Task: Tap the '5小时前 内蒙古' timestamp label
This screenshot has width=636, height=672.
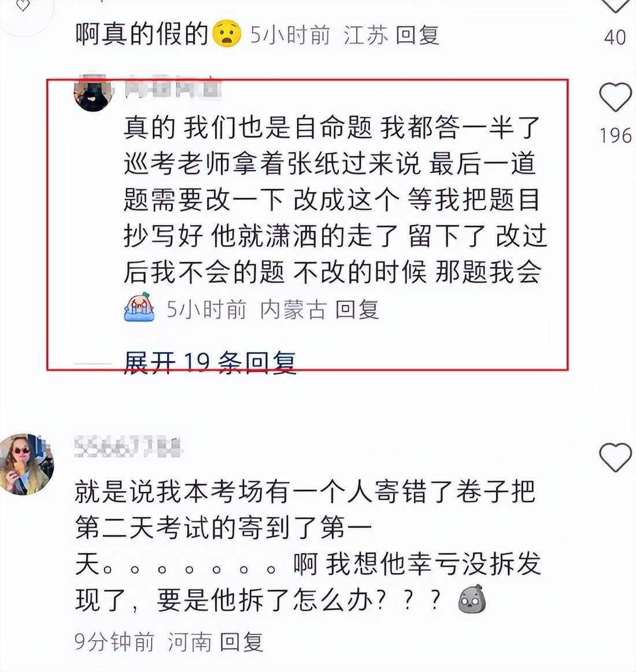Action: (246, 309)
